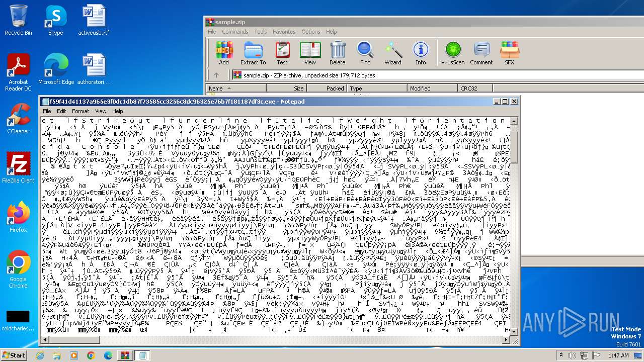Open WinRAR Commands menu
Viewport: 644px width, 362px height.
click(x=235, y=32)
